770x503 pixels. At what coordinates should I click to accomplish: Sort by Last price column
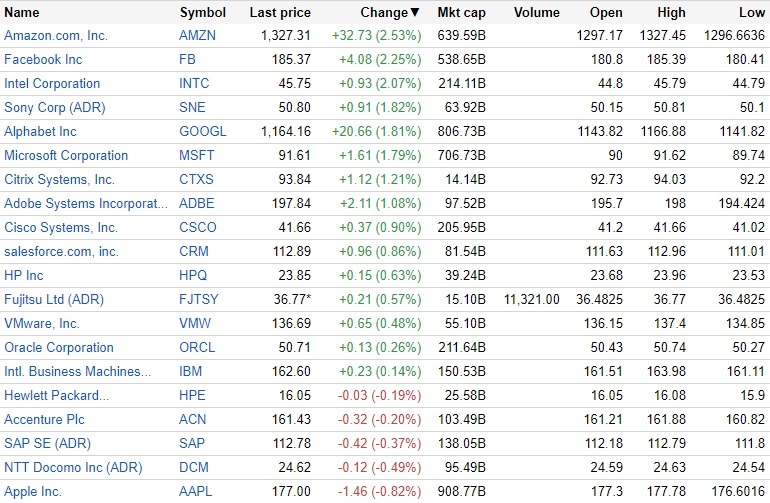click(280, 13)
